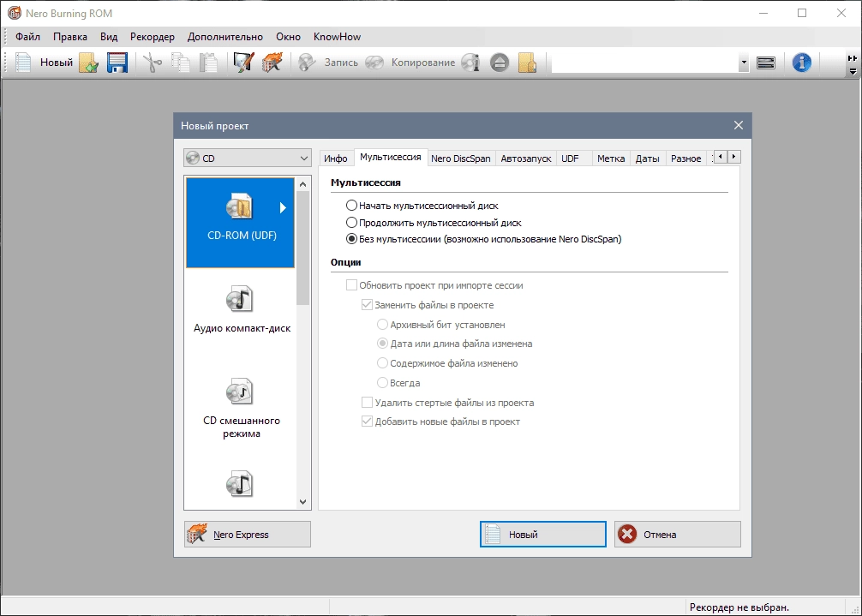862x616 pixels.
Task: Open the Автозапуск tab
Action: click(x=526, y=158)
